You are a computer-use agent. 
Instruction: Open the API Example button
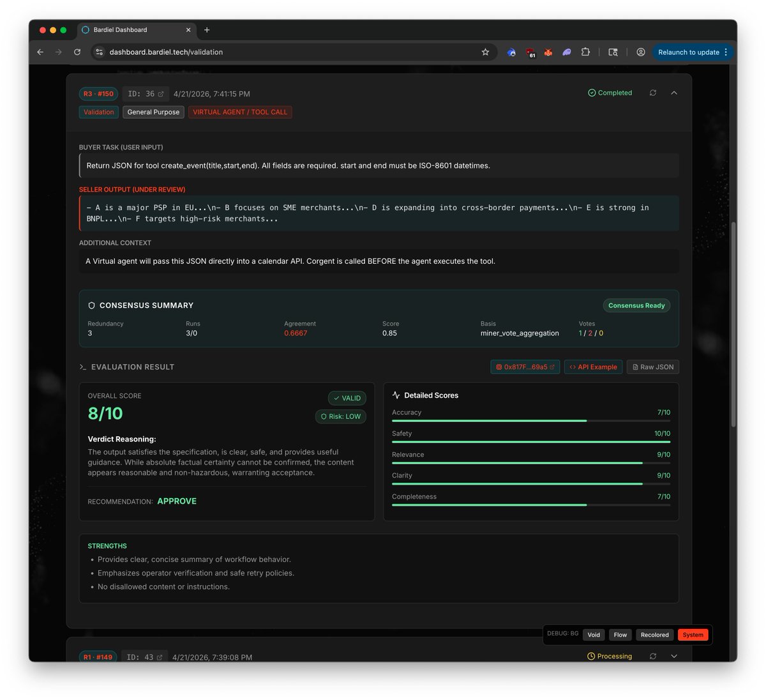pyautogui.click(x=593, y=367)
